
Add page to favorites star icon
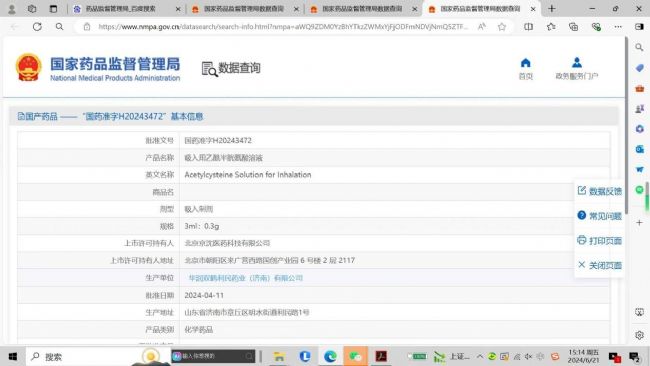[x=502, y=27]
